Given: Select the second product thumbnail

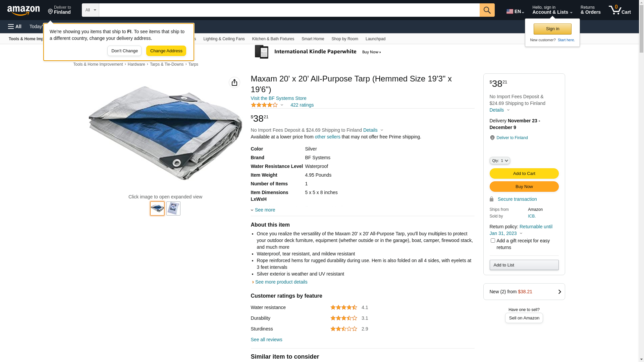Looking at the screenshot, I should point(173,208).
